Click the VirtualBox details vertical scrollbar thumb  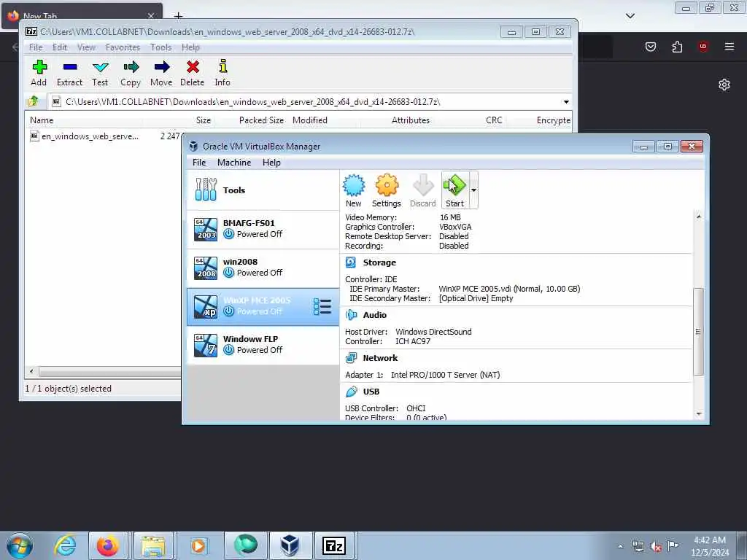click(698, 332)
